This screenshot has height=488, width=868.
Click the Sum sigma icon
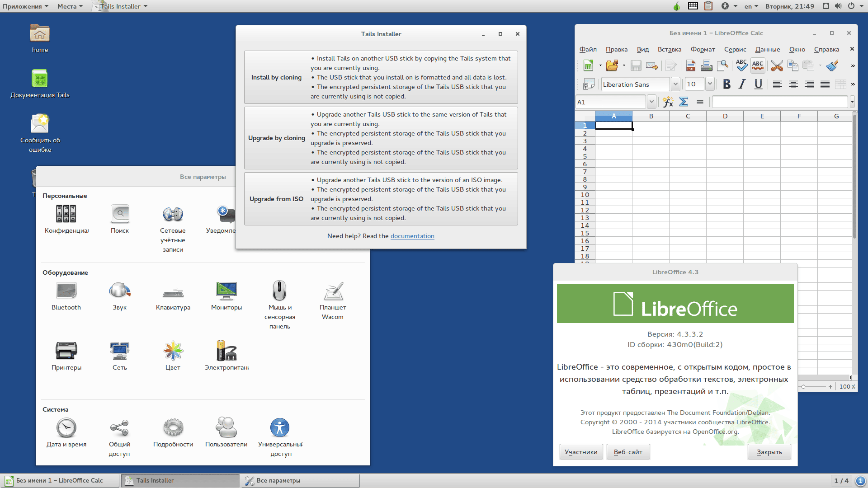coord(684,102)
